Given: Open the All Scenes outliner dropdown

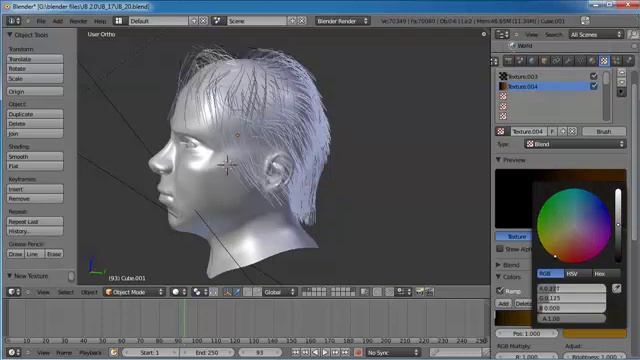Looking at the screenshot, I should (x=596, y=35).
